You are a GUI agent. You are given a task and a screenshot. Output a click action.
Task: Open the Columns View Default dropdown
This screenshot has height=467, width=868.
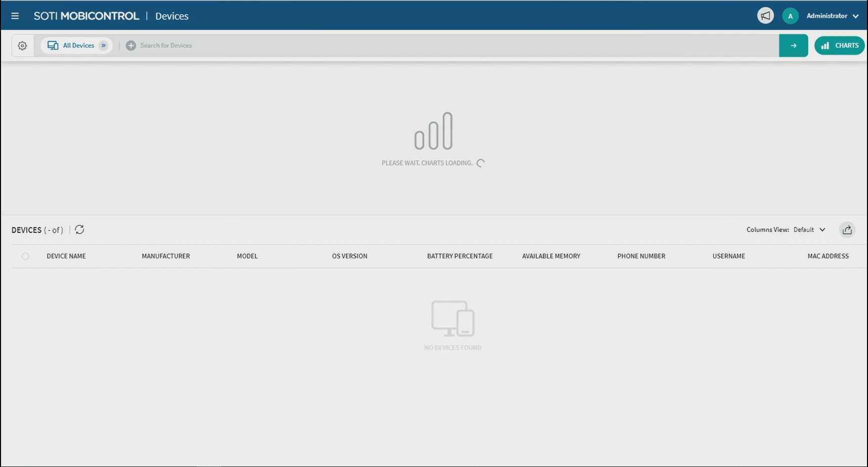[x=809, y=230]
